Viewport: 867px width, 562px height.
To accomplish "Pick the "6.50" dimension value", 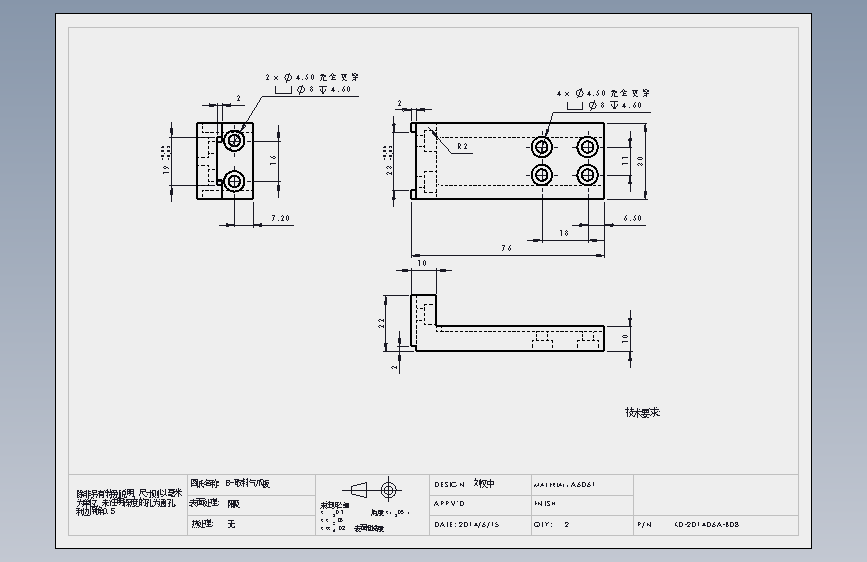I will [x=633, y=218].
